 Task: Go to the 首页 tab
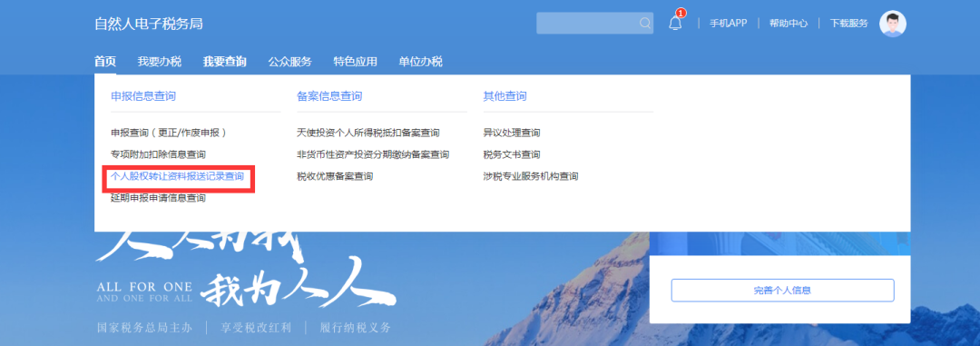pyautogui.click(x=105, y=62)
